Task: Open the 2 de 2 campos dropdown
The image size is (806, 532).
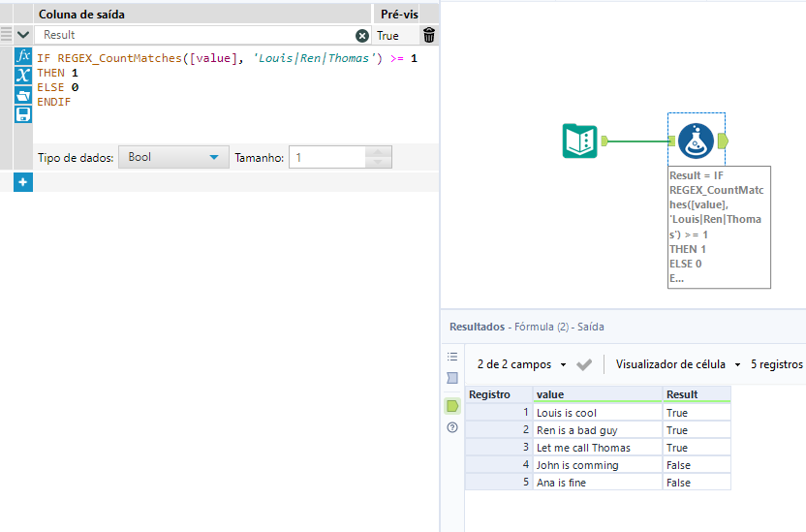Action: (x=521, y=364)
